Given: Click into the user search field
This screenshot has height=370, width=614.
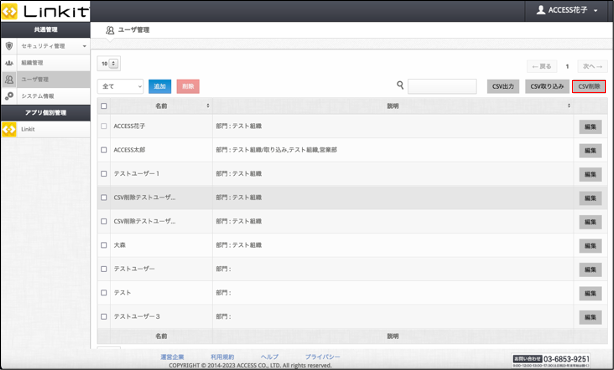Looking at the screenshot, I should point(442,87).
